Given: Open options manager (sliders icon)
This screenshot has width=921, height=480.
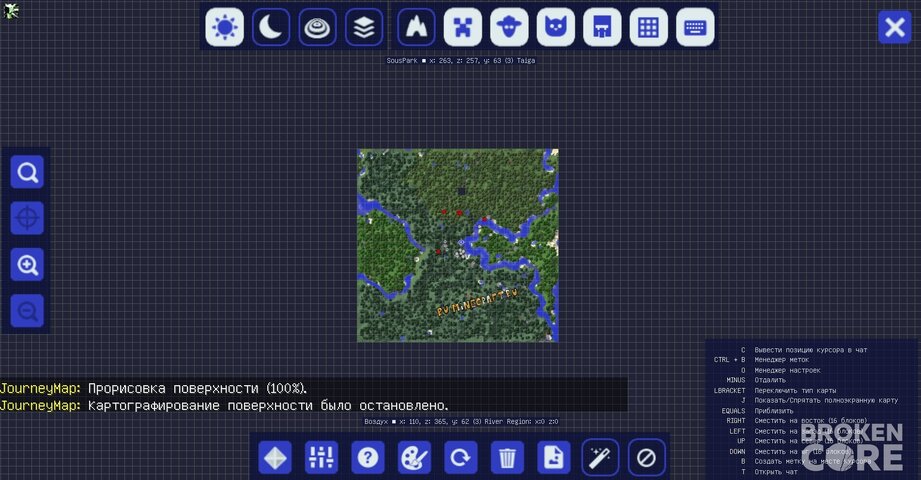Looking at the screenshot, I should pos(321,457).
